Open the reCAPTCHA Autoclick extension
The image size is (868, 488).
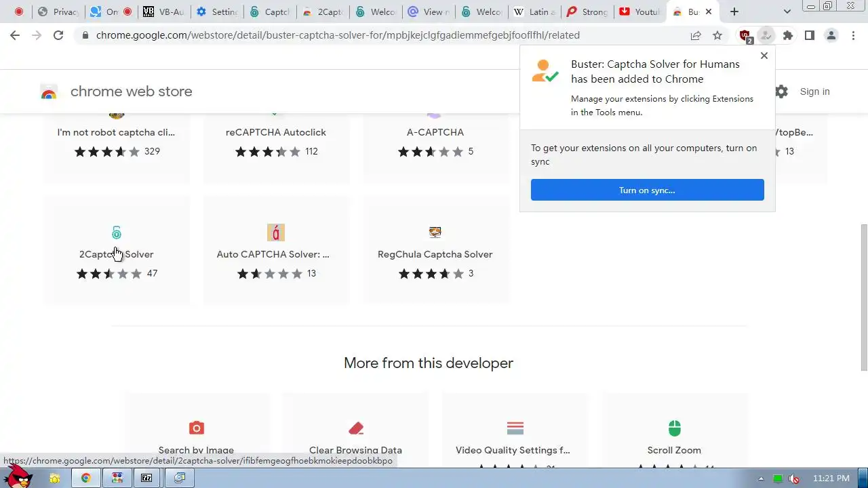[276, 132]
